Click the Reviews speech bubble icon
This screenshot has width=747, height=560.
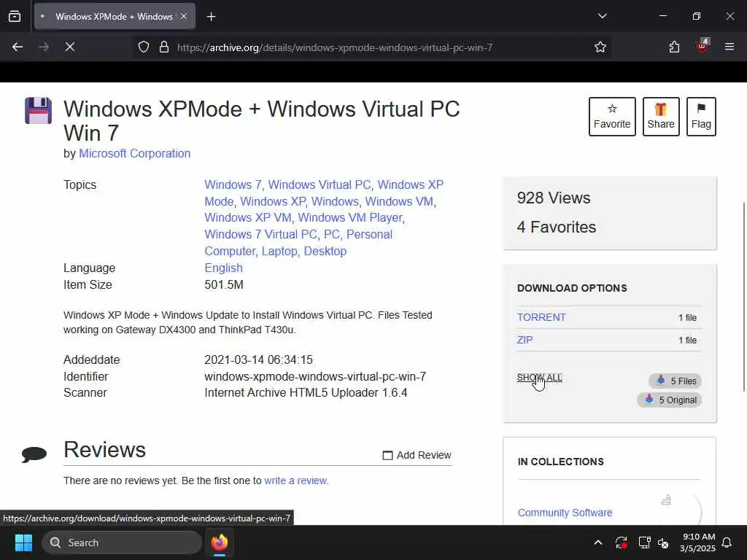(34, 454)
